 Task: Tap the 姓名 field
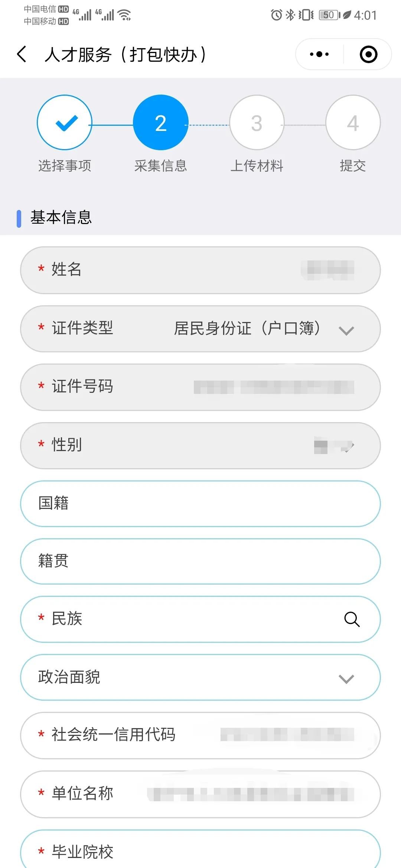pos(200,270)
